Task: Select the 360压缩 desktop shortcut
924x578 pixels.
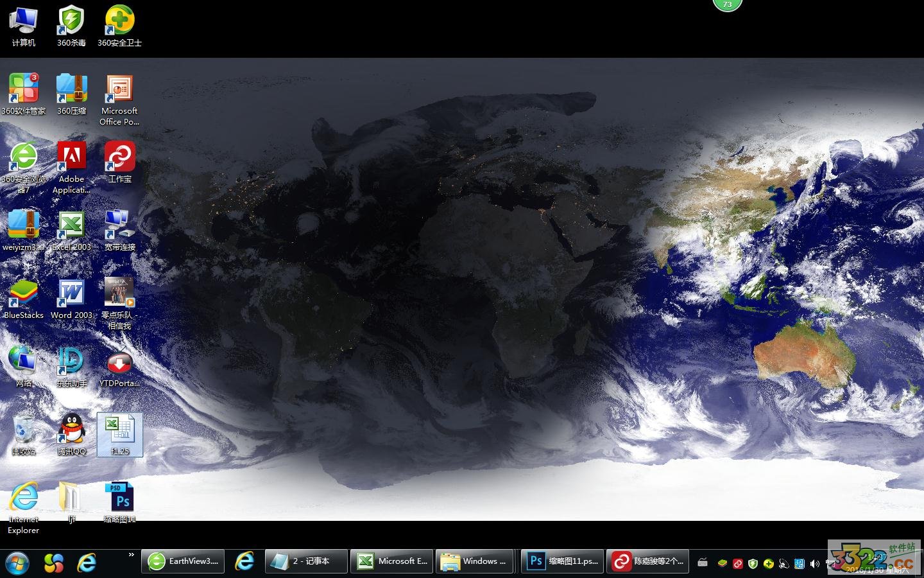Action: click(71, 94)
